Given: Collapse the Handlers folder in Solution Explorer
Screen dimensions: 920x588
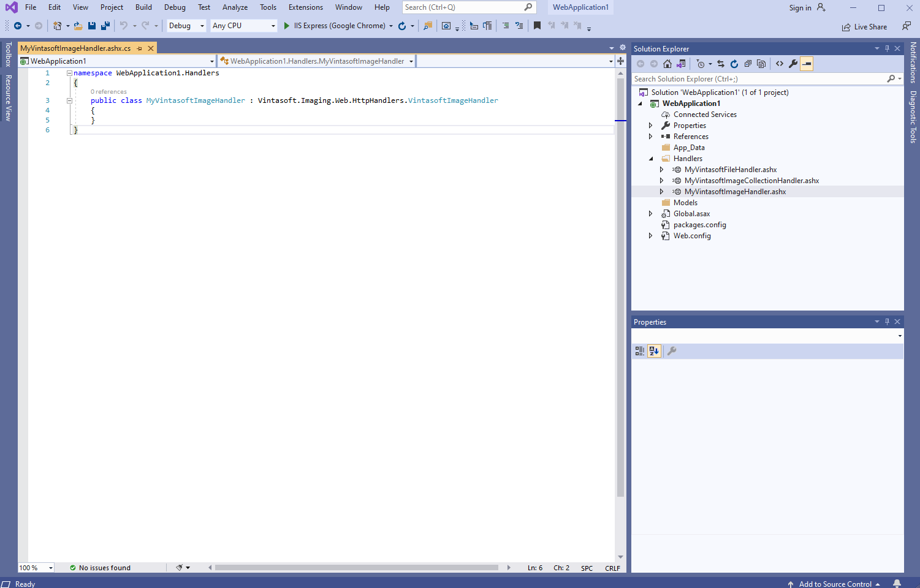Looking at the screenshot, I should click(x=650, y=159).
